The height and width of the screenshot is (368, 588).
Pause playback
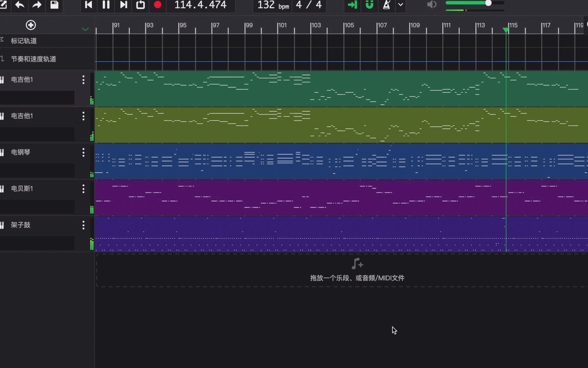click(x=106, y=5)
